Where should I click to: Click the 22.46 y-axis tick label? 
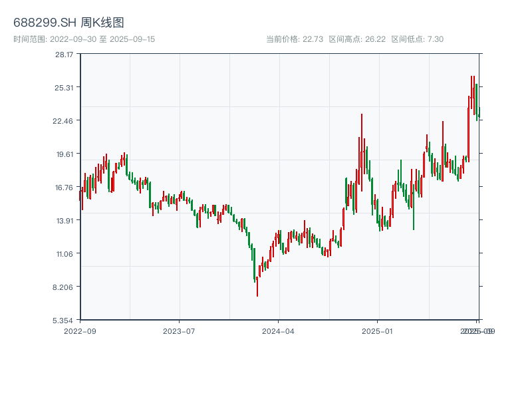65,121
